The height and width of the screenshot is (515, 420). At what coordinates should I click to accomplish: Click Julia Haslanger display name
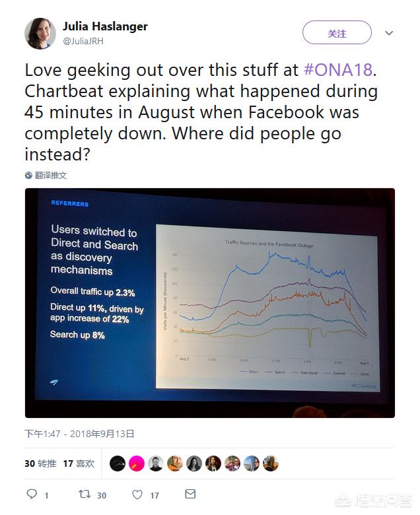(104, 26)
